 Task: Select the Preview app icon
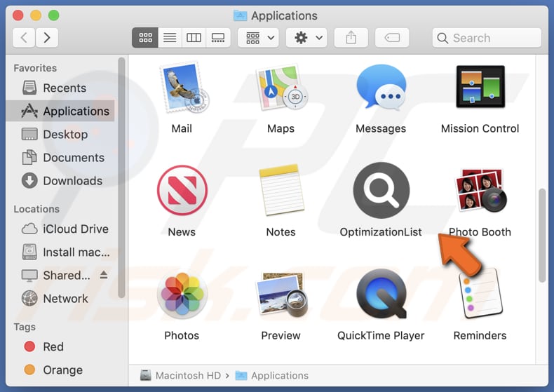(281, 294)
